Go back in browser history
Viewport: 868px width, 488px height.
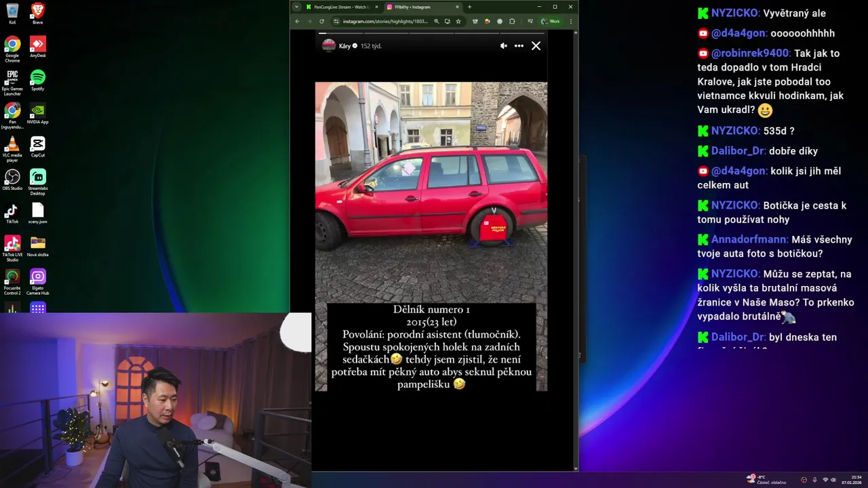click(297, 21)
